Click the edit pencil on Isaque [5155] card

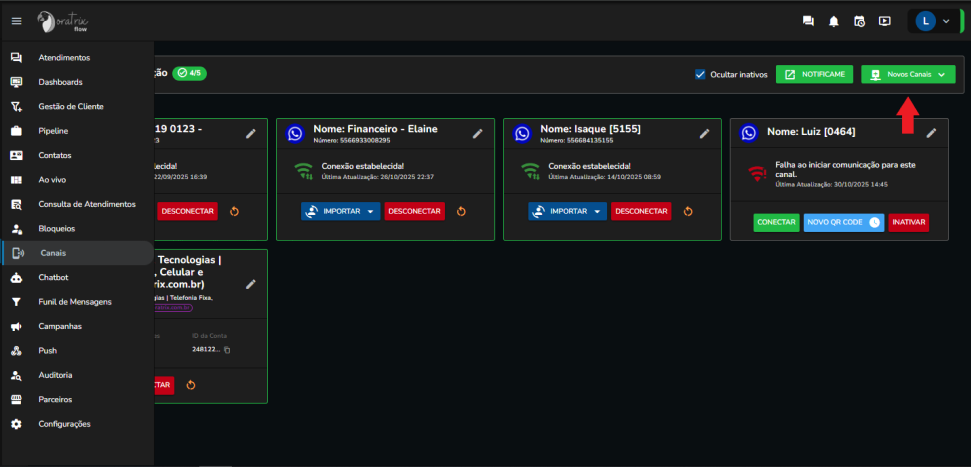pyautogui.click(x=704, y=133)
